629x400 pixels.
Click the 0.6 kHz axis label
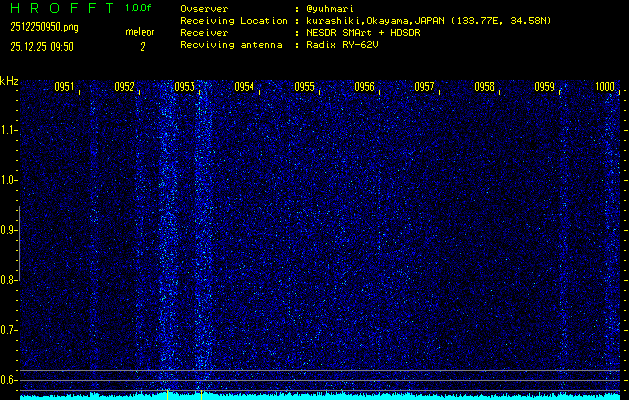tap(8, 380)
